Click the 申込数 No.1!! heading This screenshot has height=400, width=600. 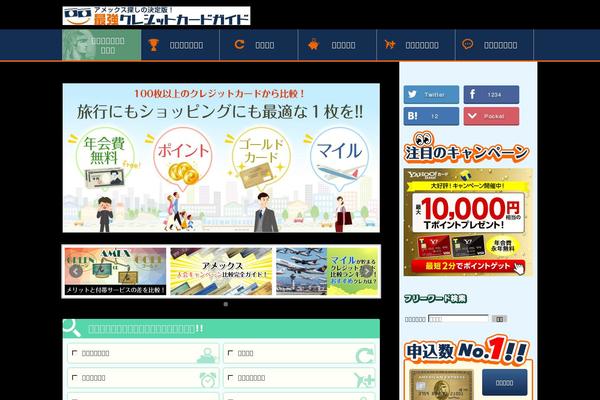[x=467, y=349]
